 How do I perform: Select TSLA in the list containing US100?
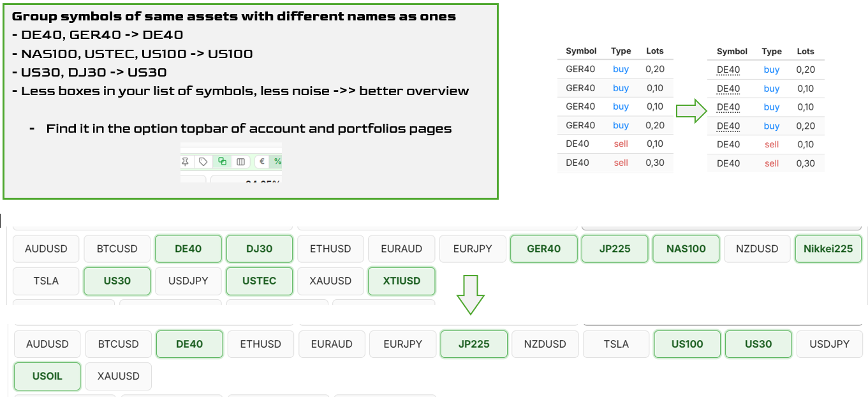[x=616, y=344]
